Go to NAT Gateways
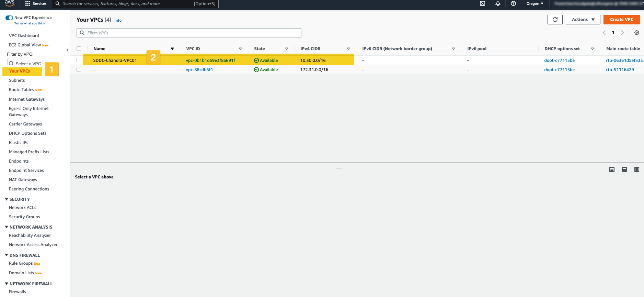Viewport: 644px width, 297px height. [x=23, y=180]
